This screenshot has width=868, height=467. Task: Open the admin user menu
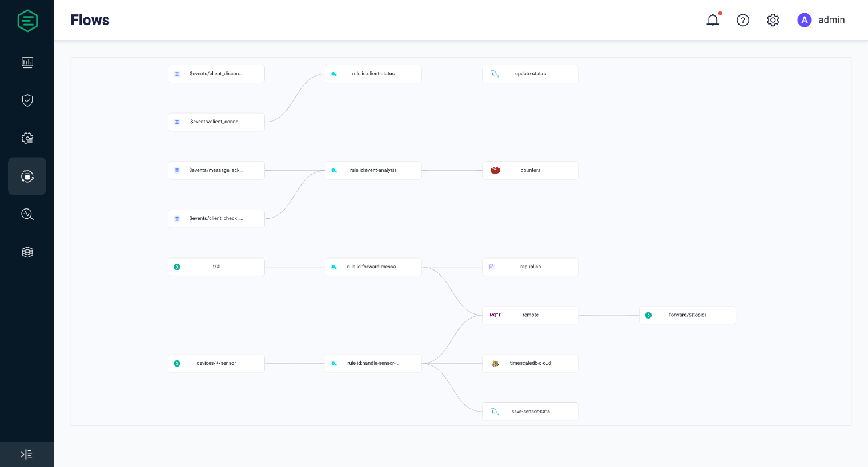point(821,20)
